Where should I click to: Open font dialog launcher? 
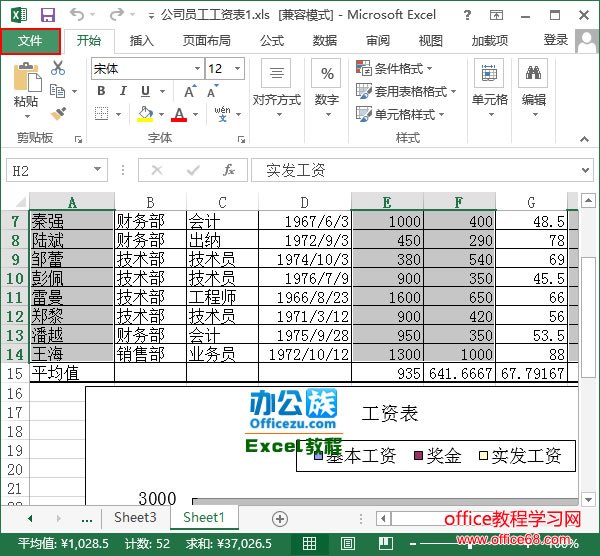tap(241, 139)
